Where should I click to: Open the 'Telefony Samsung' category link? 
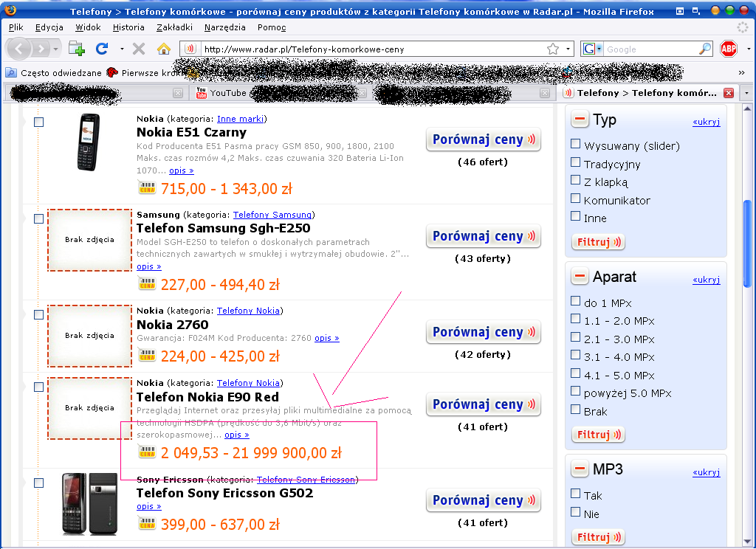(272, 215)
